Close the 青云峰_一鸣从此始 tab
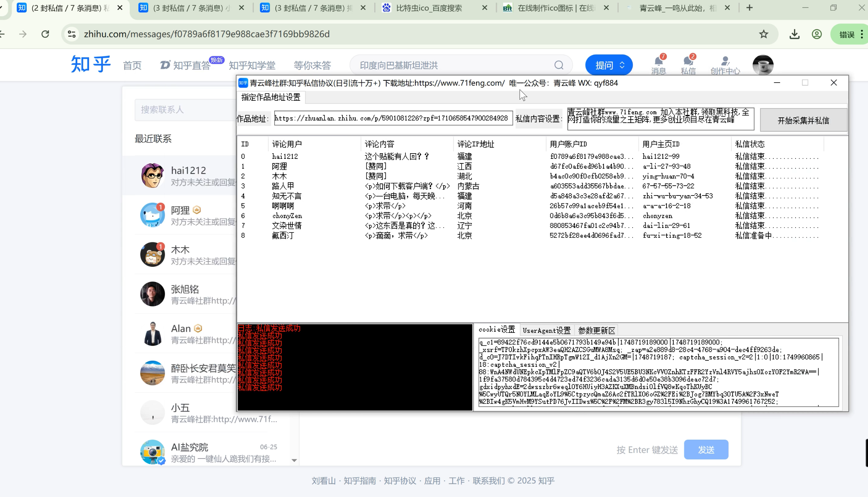The image size is (868, 497). [x=727, y=8]
